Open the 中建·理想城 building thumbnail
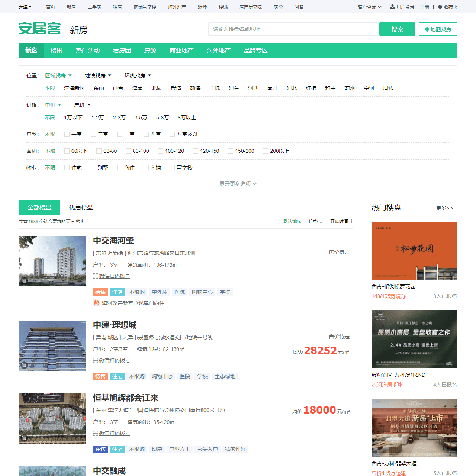Viewport: 476px width, 476px height. coord(52,345)
